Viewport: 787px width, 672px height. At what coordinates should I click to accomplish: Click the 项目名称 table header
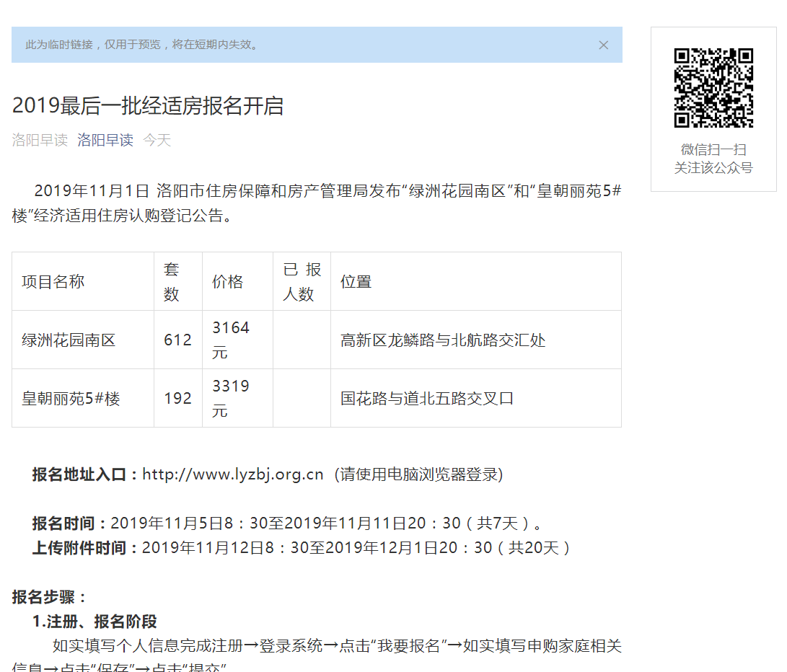83,281
